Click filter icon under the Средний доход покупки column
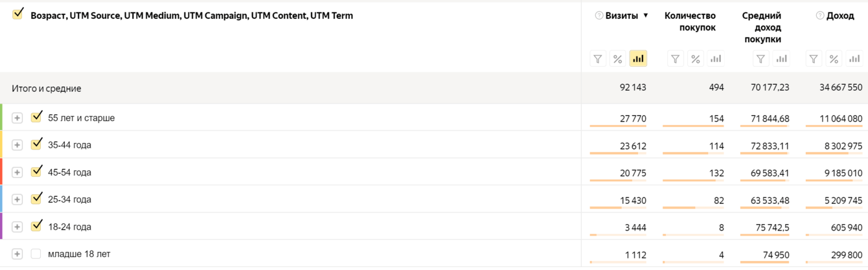This screenshot has width=868, height=270. click(x=761, y=59)
